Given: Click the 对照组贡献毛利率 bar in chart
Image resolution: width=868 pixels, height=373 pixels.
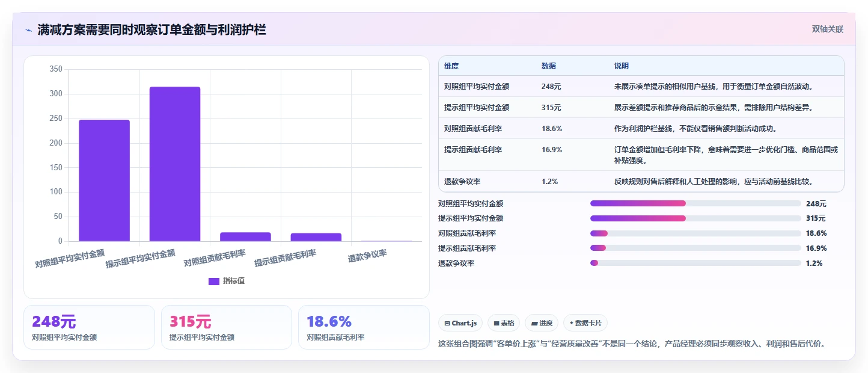Looking at the screenshot, I should click(x=245, y=237).
